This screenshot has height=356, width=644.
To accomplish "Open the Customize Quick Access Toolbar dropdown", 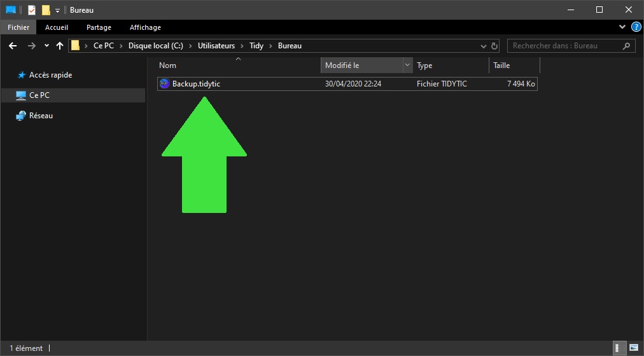I will click(57, 10).
